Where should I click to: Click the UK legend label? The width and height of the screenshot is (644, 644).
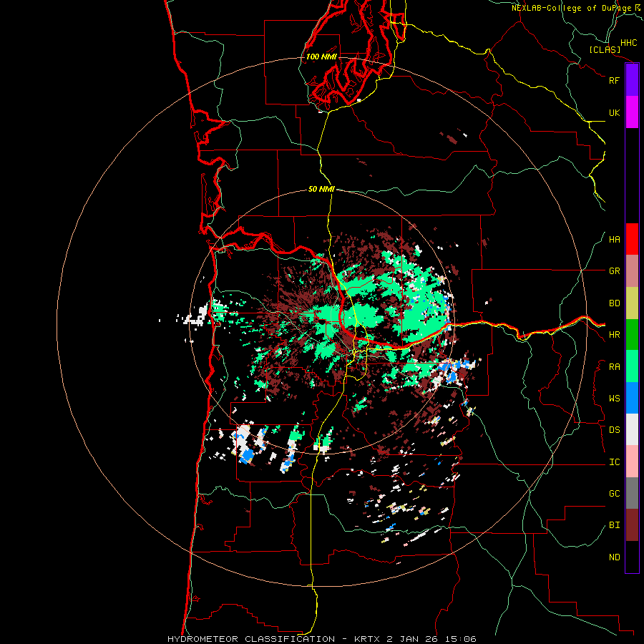(614, 112)
